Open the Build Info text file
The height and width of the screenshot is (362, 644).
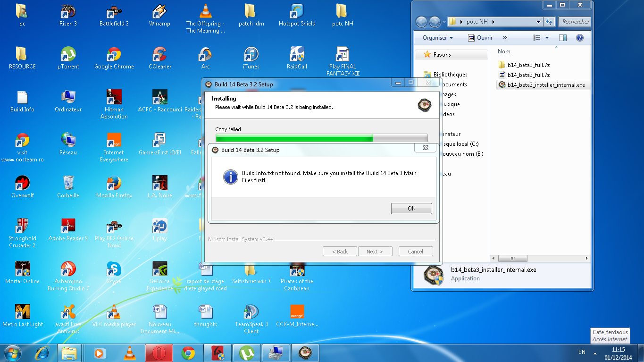click(x=22, y=101)
